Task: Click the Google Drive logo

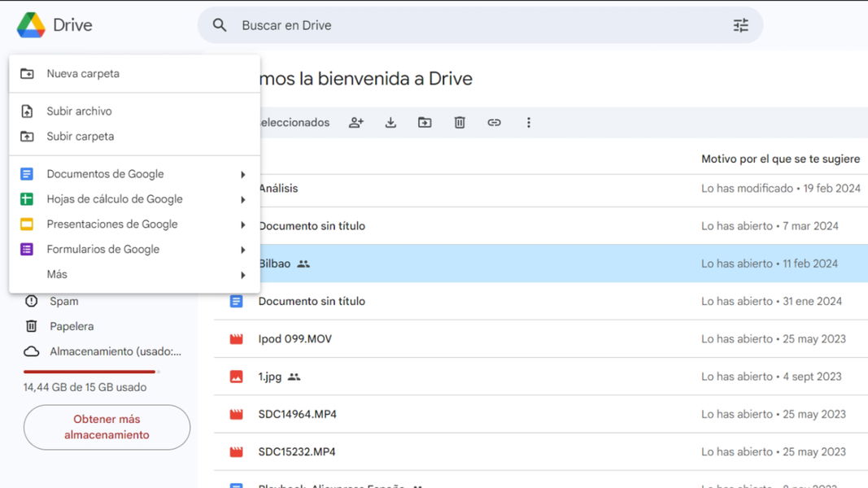Action: coord(31,25)
